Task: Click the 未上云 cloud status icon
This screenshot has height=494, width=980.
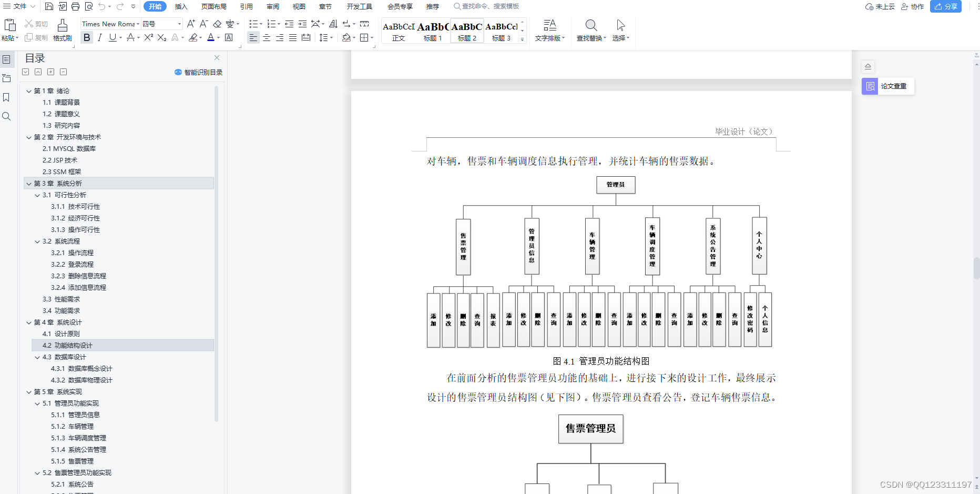Action: pos(880,6)
